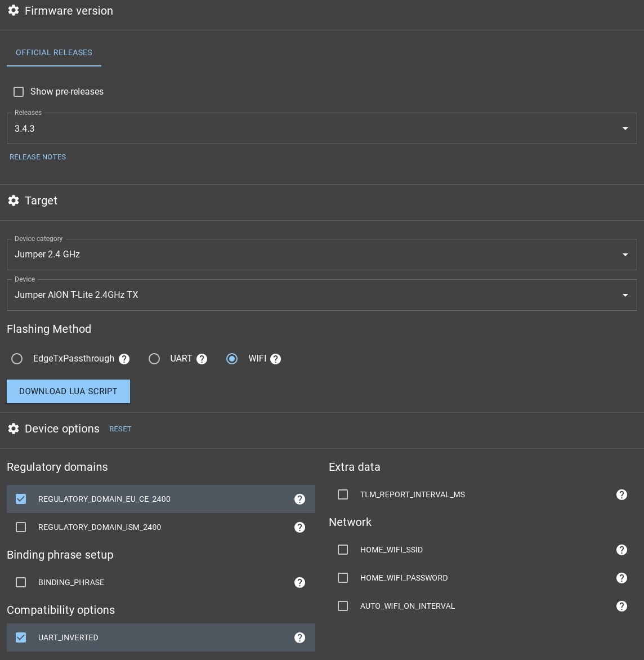Select UART flashing method radio button
This screenshot has width=644, height=660.
(154, 359)
